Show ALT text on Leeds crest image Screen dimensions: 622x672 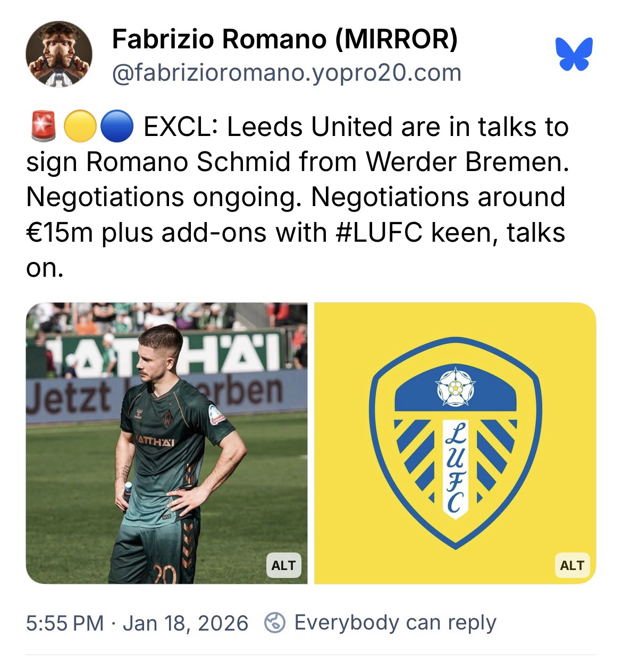572,566
